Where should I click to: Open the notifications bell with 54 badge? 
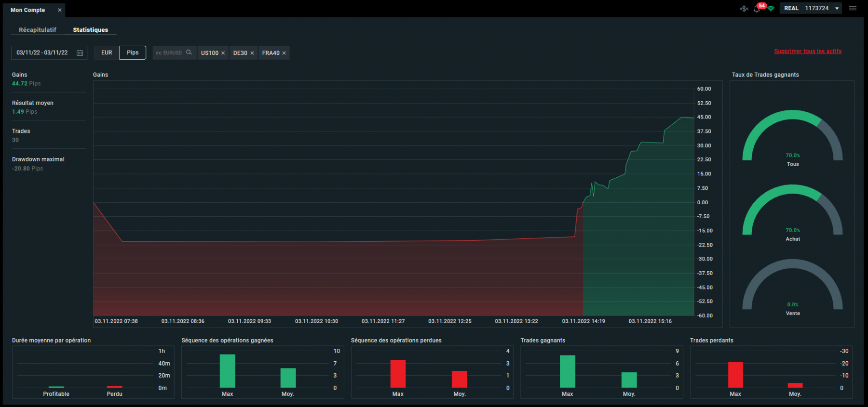pyautogui.click(x=757, y=8)
